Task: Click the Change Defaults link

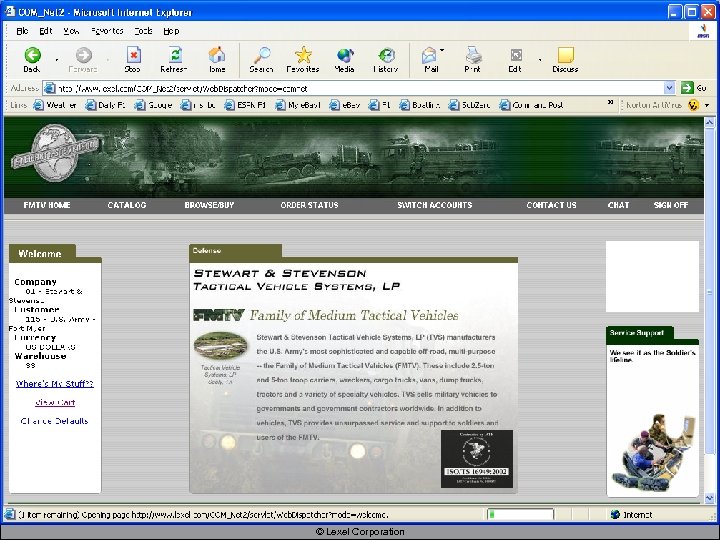Action: 55,421
